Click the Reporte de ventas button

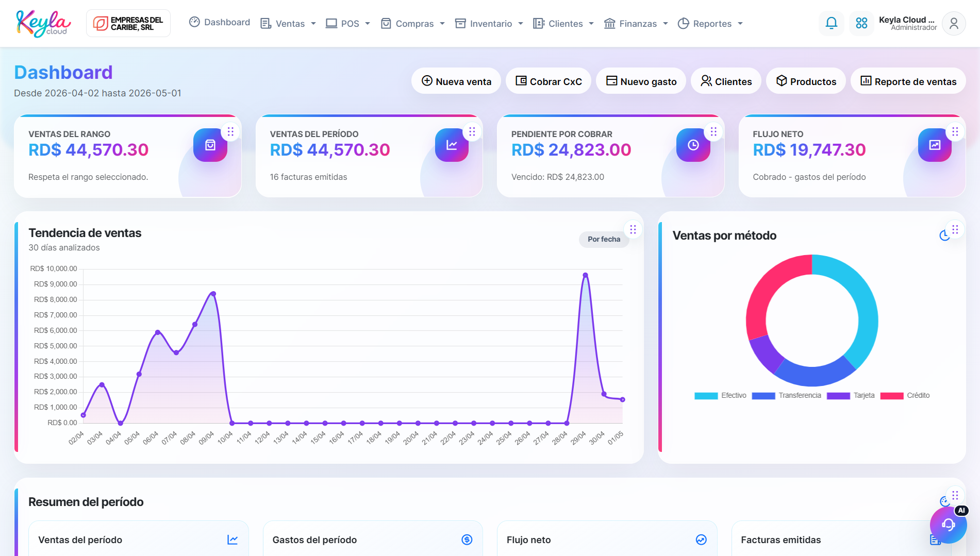[908, 81]
